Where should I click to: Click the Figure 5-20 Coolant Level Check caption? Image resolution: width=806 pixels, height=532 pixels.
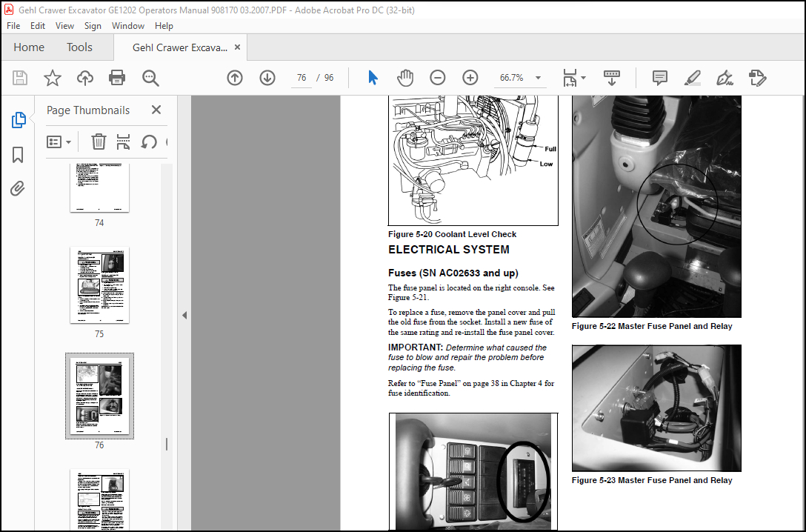coord(452,234)
